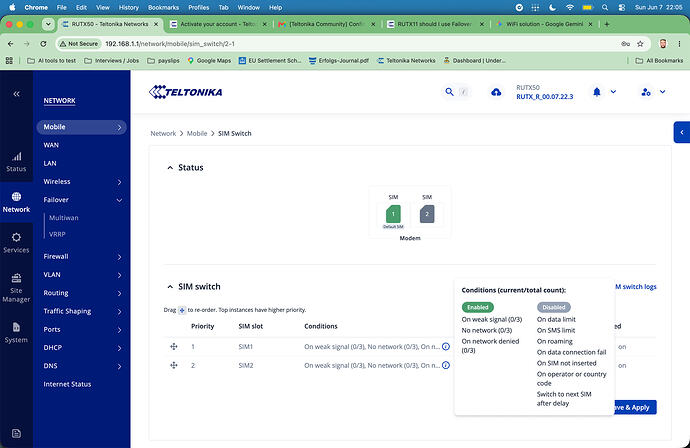Screen dimensions: 690x448
Task: Reload the page in Chrome
Action: coord(43,44)
